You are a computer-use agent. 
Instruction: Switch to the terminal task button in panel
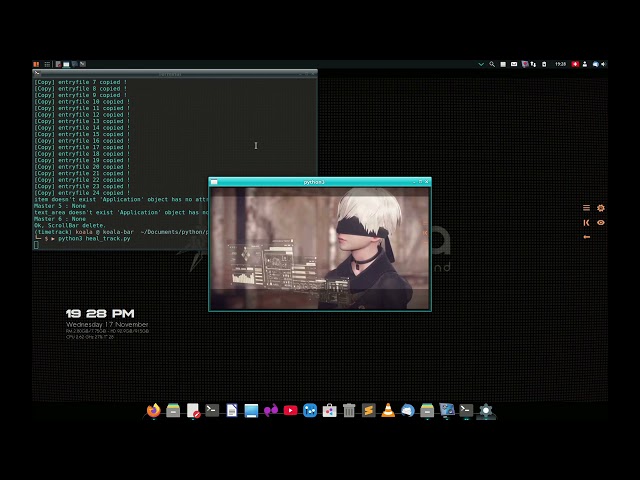click(x=83, y=64)
